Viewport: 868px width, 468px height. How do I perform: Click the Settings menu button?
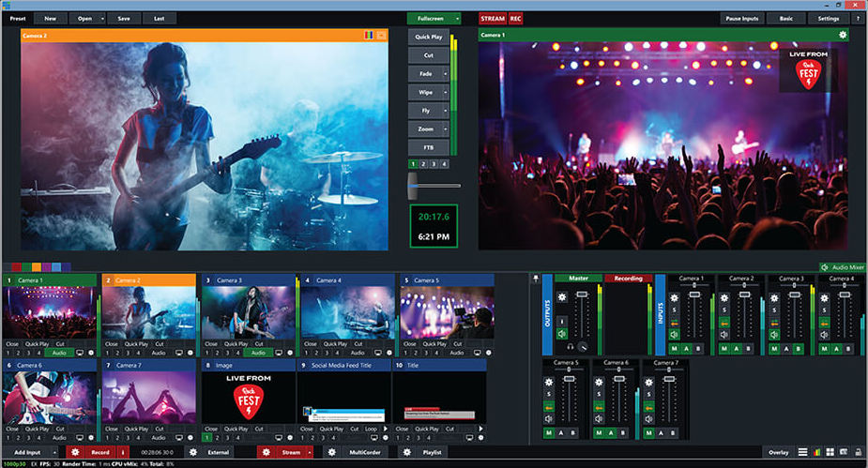pyautogui.click(x=829, y=18)
